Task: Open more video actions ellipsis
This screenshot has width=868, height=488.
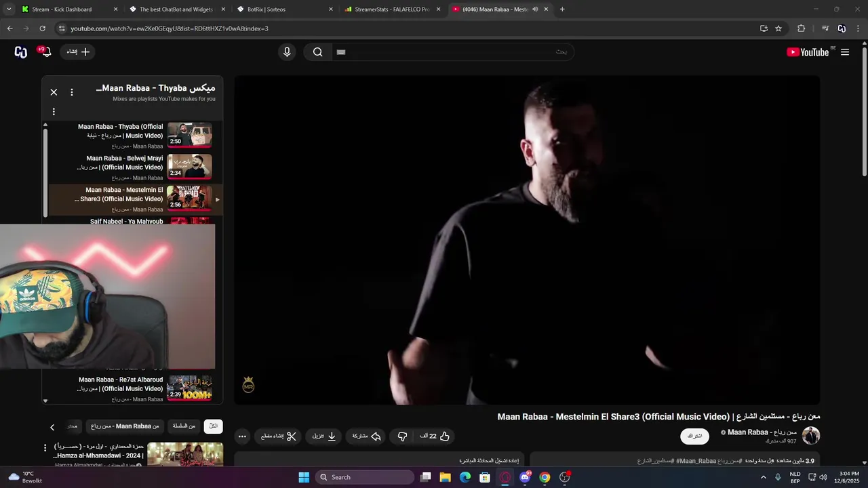Action: 242,436
